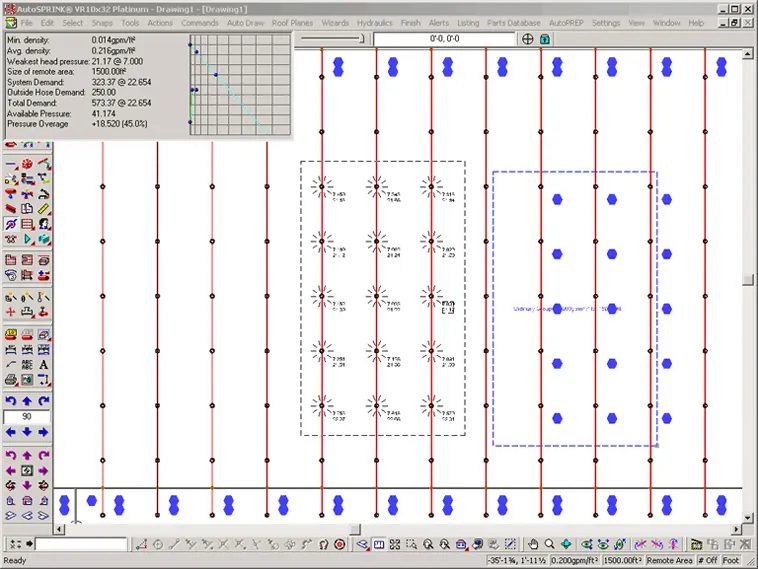Image resolution: width=758 pixels, height=569 pixels.
Task: Select the yellow ruler measure tool
Action: (44, 209)
